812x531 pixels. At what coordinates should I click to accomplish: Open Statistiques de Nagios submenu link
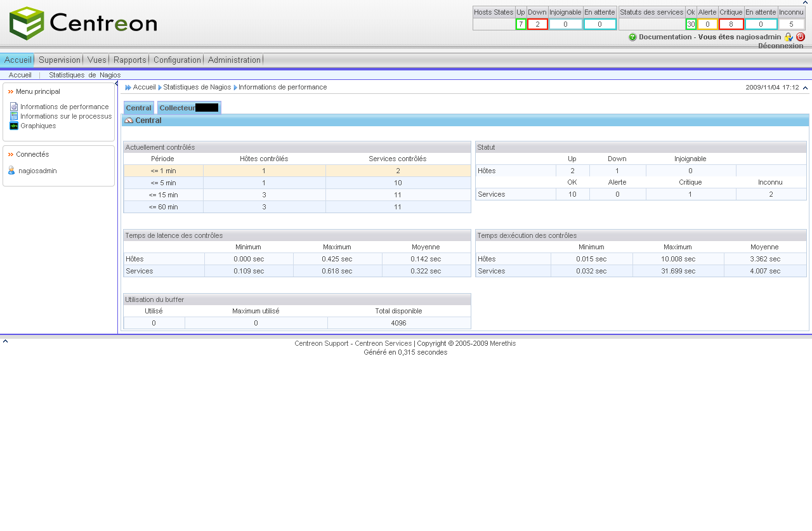click(84, 75)
